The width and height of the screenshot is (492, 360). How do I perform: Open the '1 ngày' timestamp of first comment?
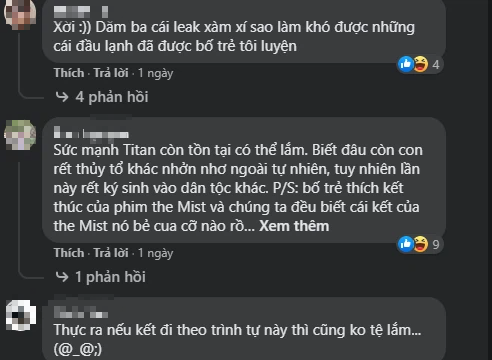pos(155,73)
